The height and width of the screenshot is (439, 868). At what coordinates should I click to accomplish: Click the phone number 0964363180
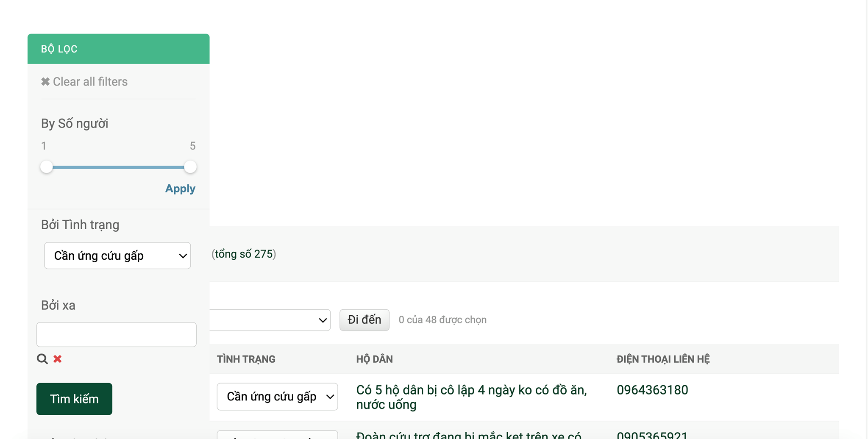click(x=652, y=390)
